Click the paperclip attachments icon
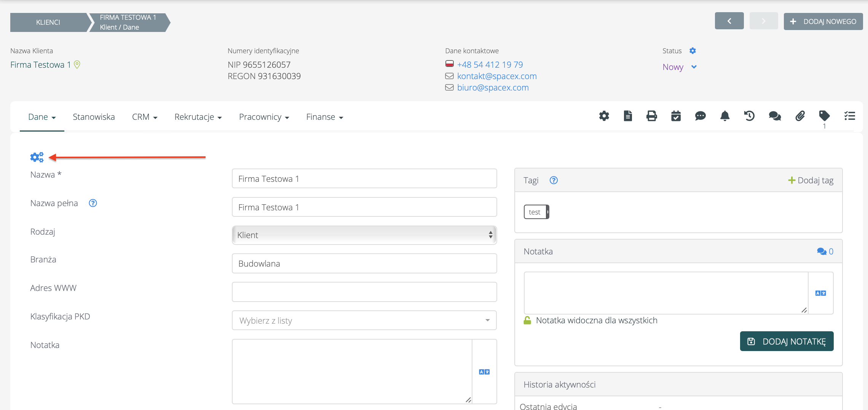The image size is (868, 410). tap(800, 116)
